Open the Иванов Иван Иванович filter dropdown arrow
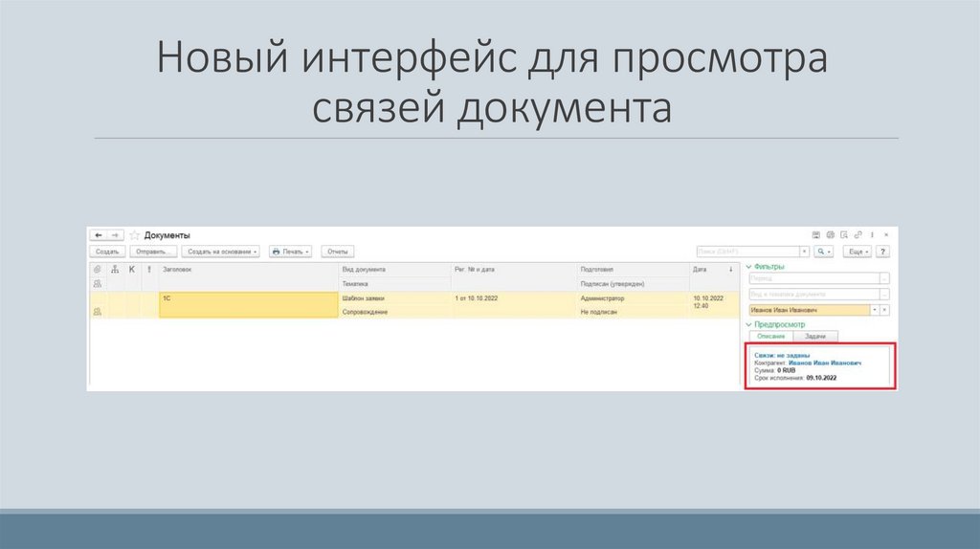This screenshot has width=980, height=549. 875,310
